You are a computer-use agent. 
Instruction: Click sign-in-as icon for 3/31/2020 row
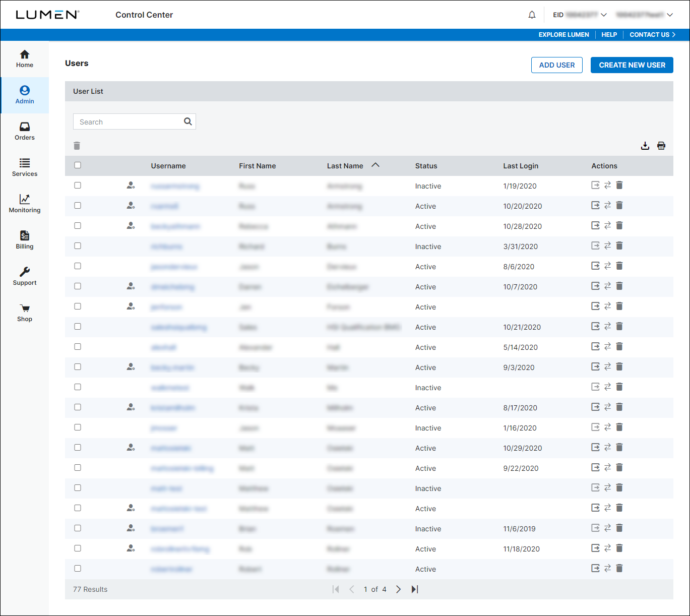595,245
